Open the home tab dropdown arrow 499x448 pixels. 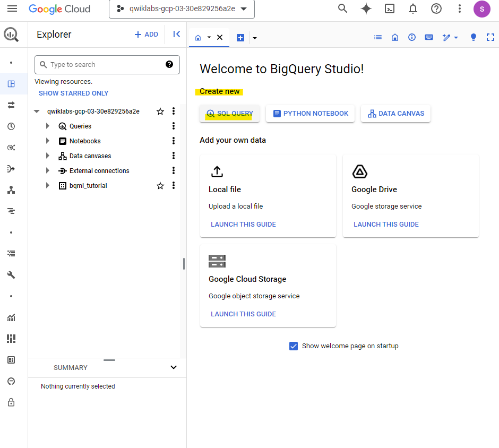point(209,38)
